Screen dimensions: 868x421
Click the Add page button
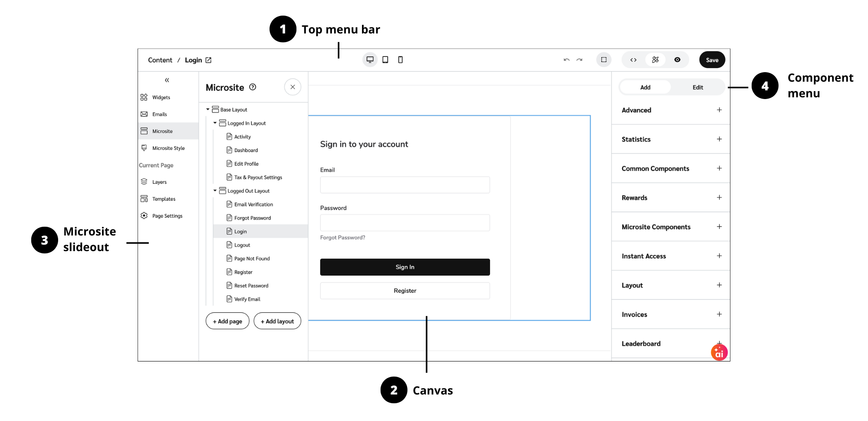pos(227,322)
